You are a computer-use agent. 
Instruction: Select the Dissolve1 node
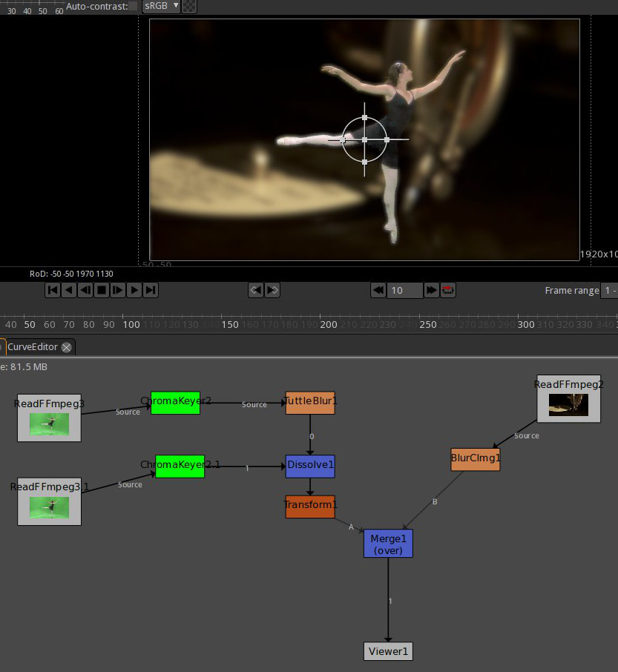coord(310,467)
